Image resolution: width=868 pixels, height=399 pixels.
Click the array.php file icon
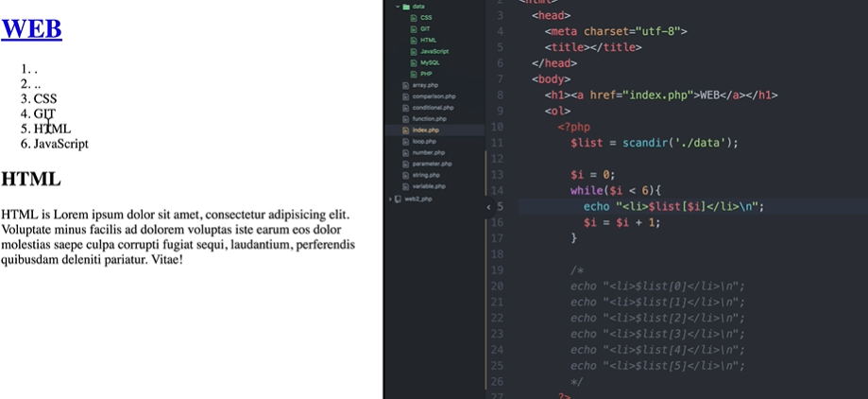point(406,85)
